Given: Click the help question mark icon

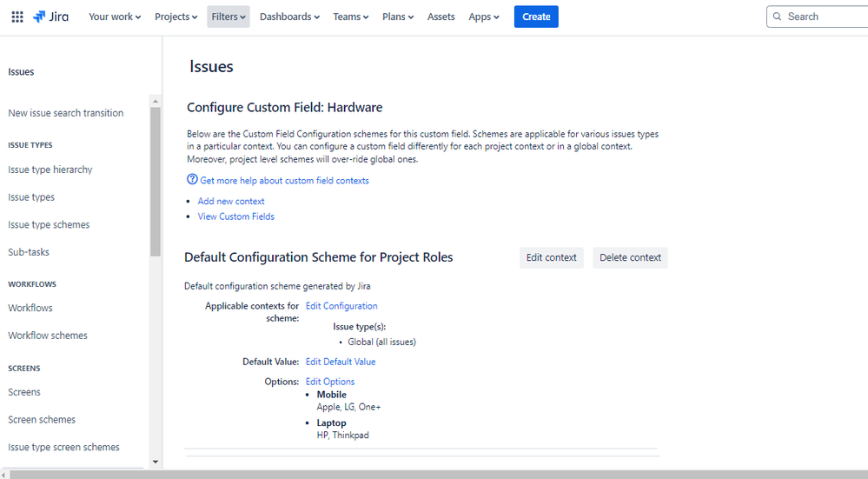Looking at the screenshot, I should (192, 179).
